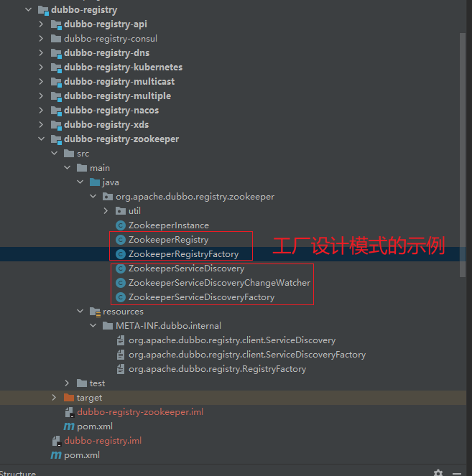Select dubbo-registry-zookeeper.iml file

click(x=140, y=412)
